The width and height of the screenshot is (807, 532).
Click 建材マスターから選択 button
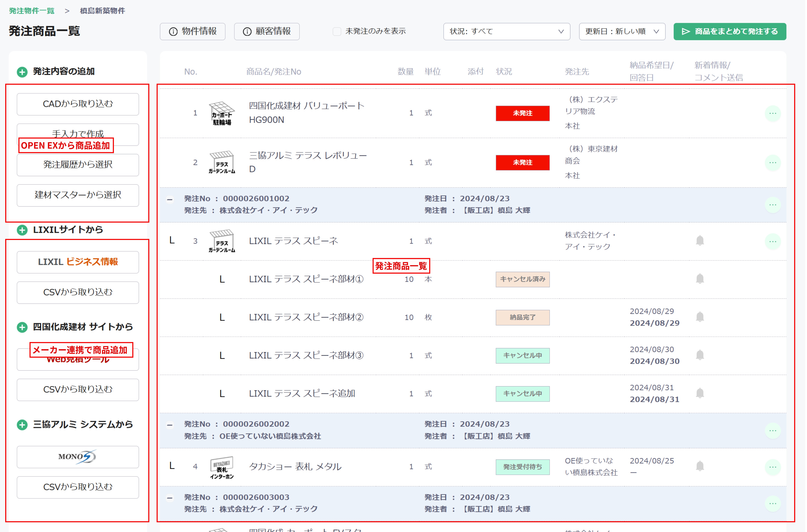[x=78, y=195]
